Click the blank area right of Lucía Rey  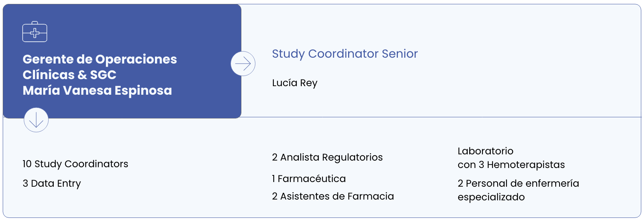pos(467,83)
